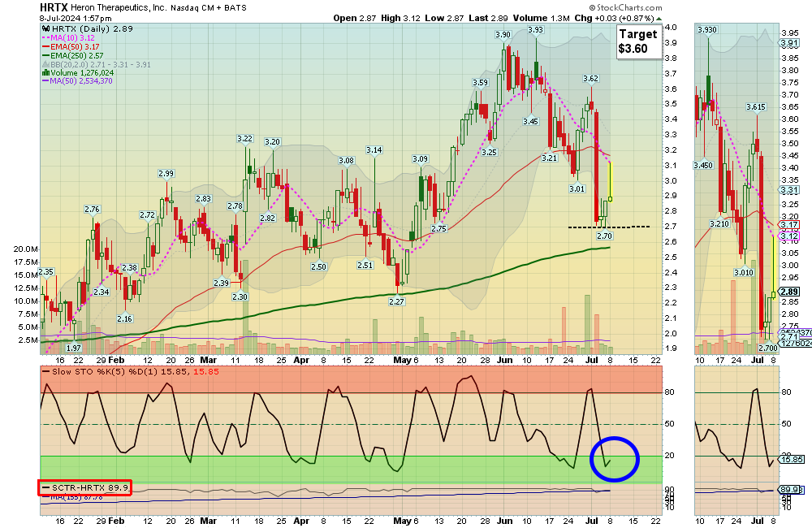The image size is (812, 528).
Task: Click the 12.5M volume axis label
Action: coord(25,288)
